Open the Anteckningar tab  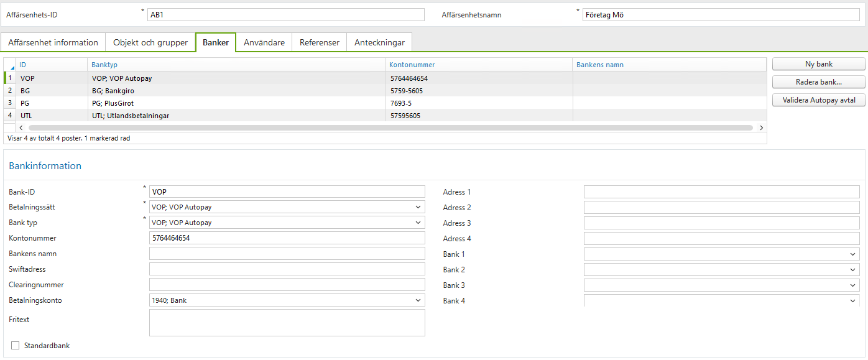coord(379,42)
